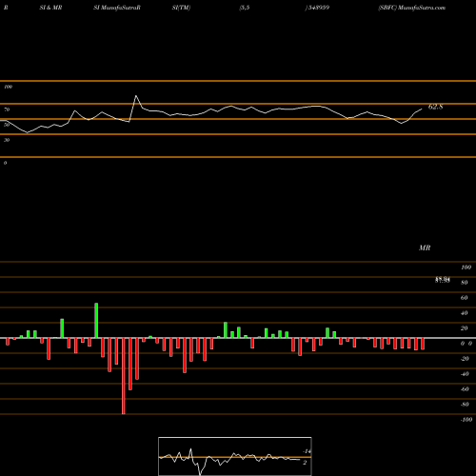Click the '(SBFC) MunafaSutra.com' header text
The image size is (476, 476).
click(x=412, y=8)
